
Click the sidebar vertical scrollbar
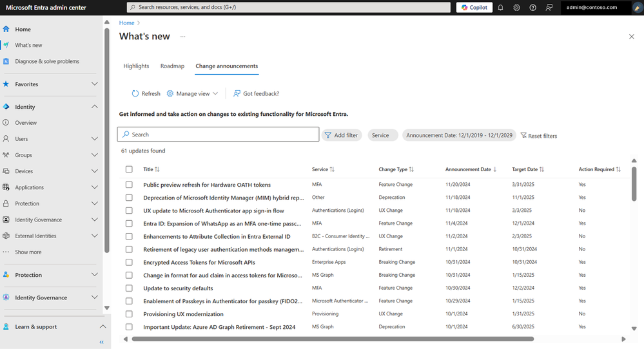click(107, 140)
